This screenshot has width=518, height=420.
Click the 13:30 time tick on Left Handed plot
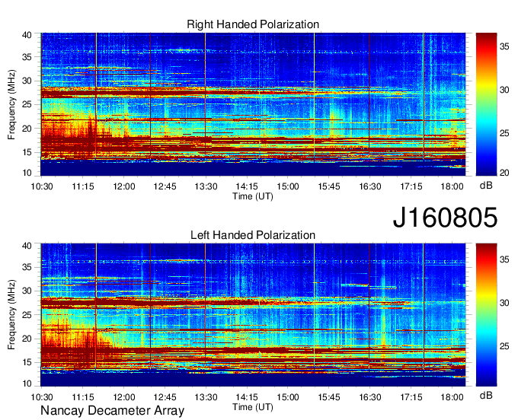click(206, 397)
